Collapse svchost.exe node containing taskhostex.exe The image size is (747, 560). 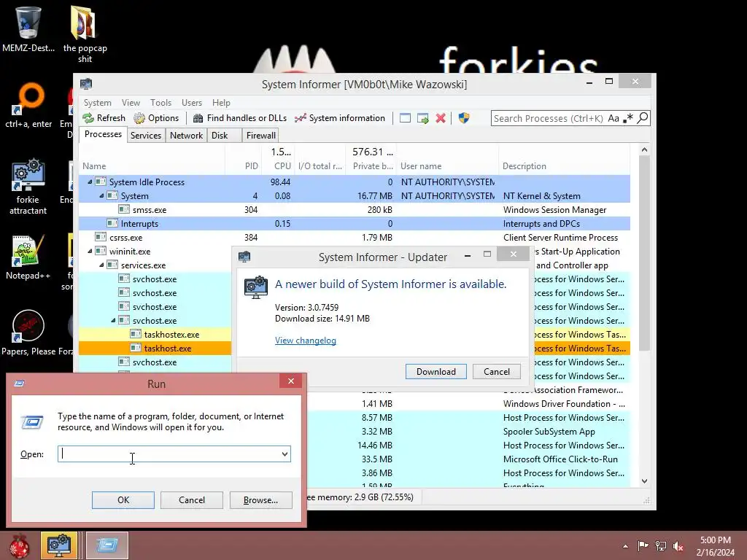[113, 321]
